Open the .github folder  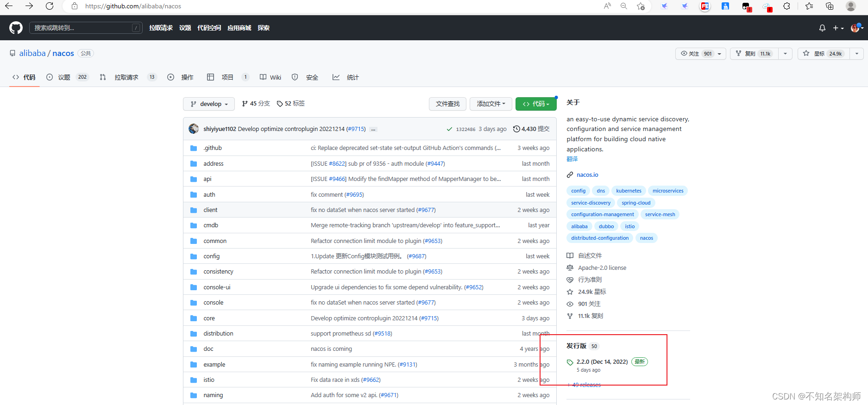coord(213,148)
